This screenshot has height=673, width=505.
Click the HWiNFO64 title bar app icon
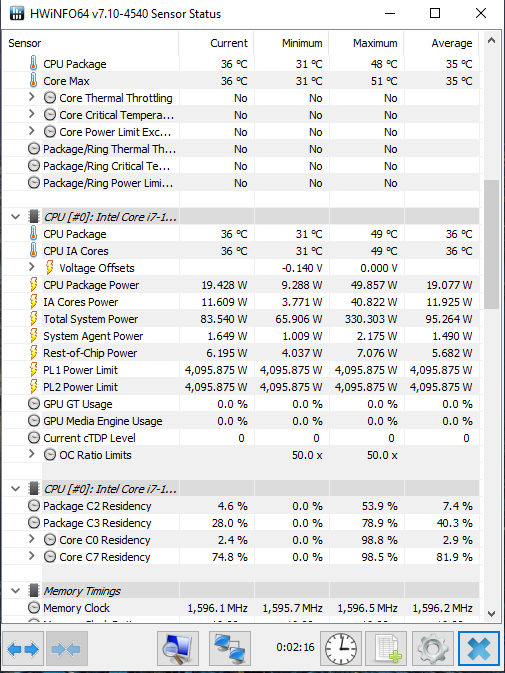pyautogui.click(x=16, y=13)
